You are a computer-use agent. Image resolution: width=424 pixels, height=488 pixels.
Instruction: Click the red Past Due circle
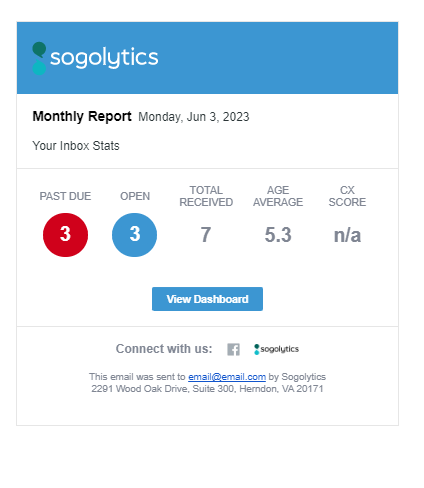pyautogui.click(x=65, y=235)
